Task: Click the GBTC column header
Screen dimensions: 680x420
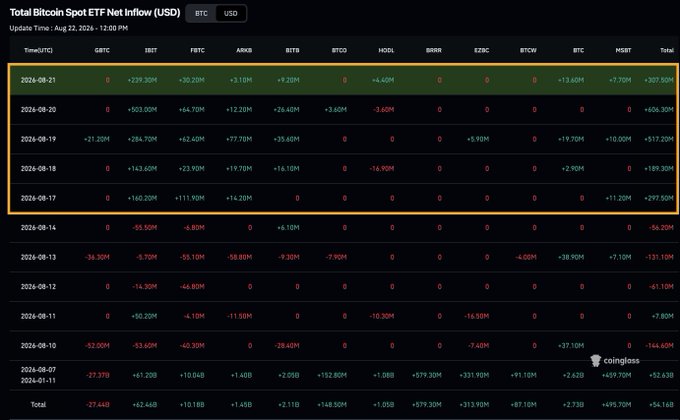Action: (x=102, y=50)
